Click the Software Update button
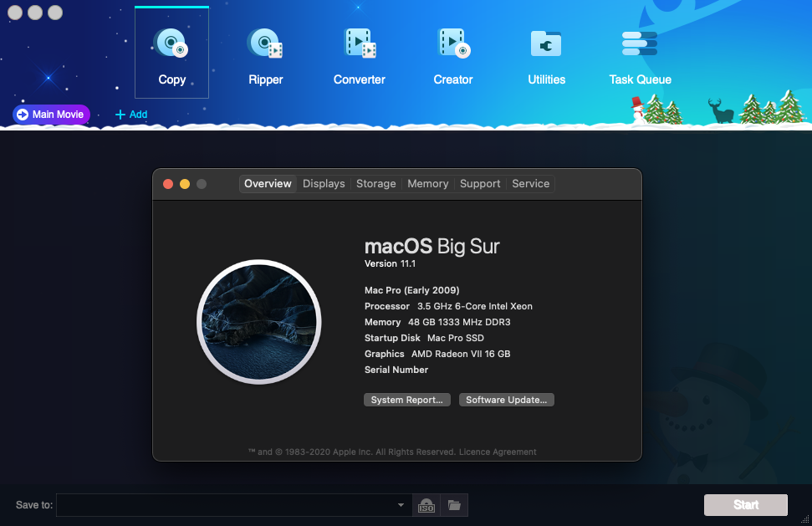This screenshot has height=526, width=812. (507, 400)
